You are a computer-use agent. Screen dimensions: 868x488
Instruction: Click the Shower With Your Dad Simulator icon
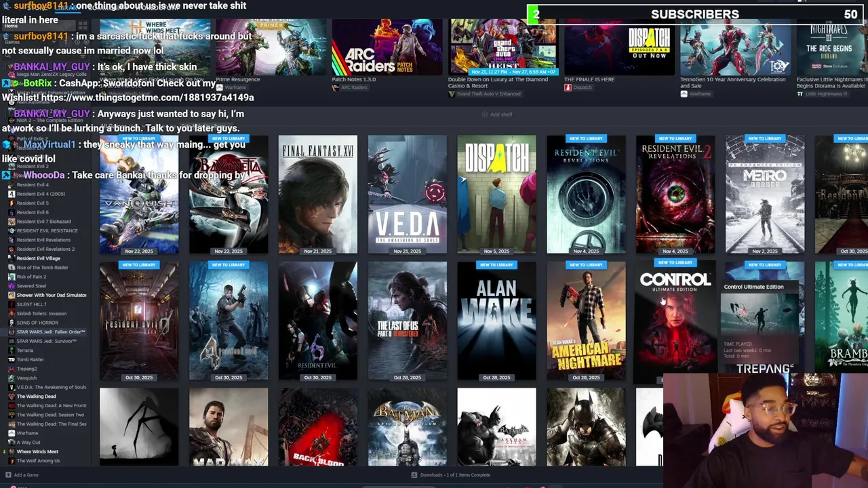point(12,295)
